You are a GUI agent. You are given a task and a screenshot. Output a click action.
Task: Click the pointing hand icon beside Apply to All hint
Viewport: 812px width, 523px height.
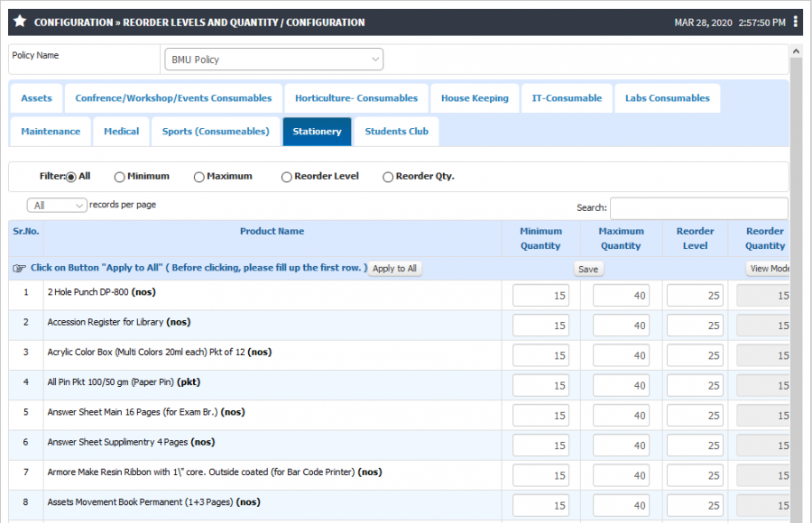point(19,268)
